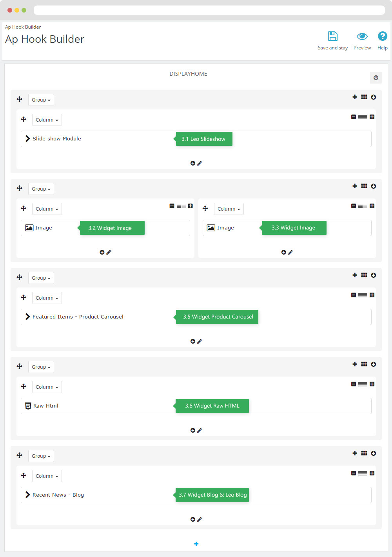Click the left Image widget row
This screenshot has height=557, width=392.
coord(44,228)
